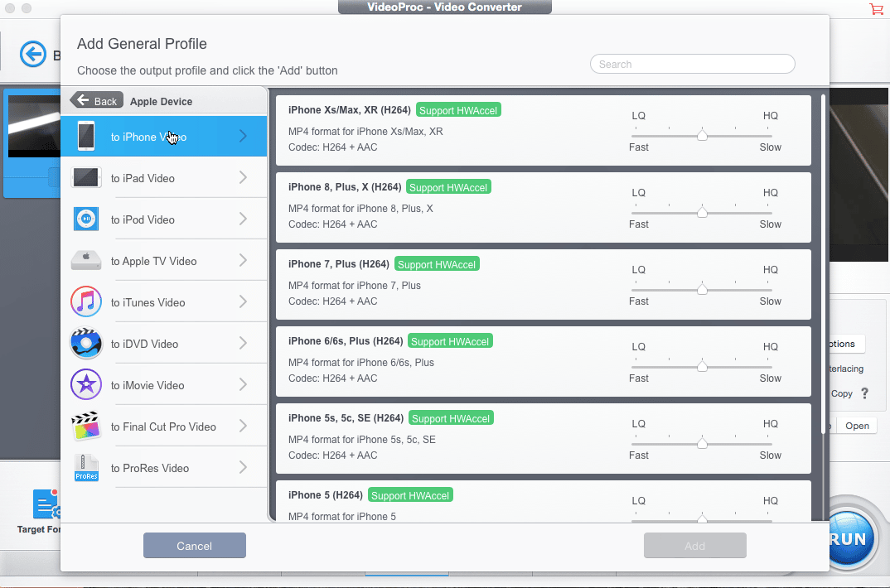This screenshot has height=588, width=890.
Task: Click the iPad Video icon
Action: [86, 177]
